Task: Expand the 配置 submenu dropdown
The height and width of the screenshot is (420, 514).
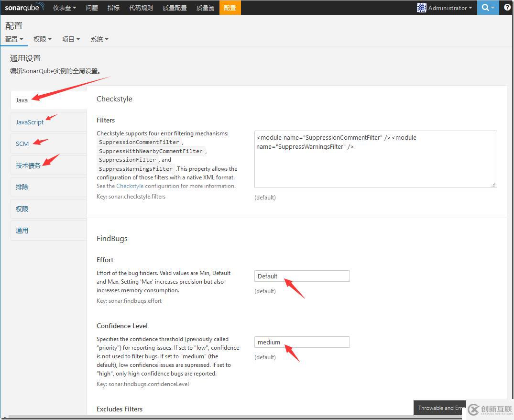Action: (14, 39)
